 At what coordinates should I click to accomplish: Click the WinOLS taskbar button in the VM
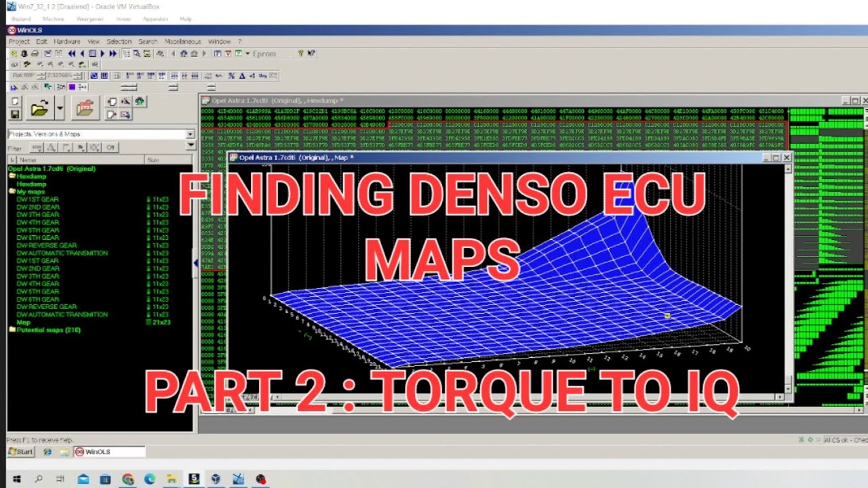tap(108, 451)
